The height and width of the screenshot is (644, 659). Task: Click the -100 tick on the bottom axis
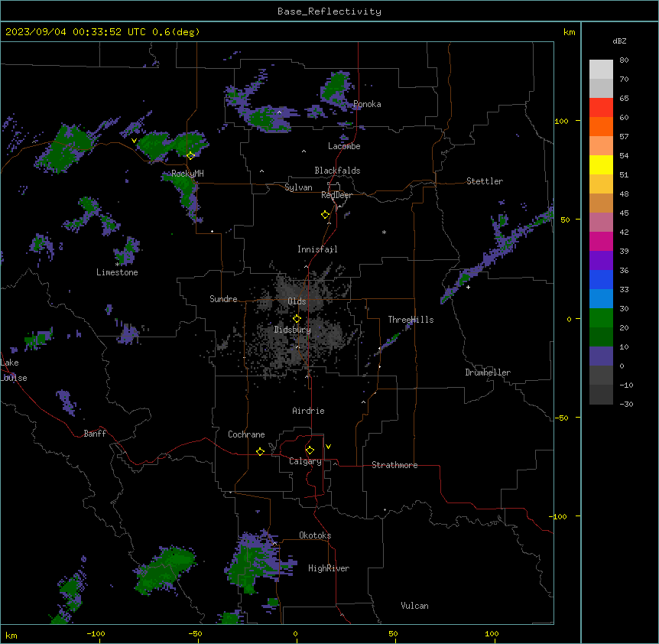96,633
